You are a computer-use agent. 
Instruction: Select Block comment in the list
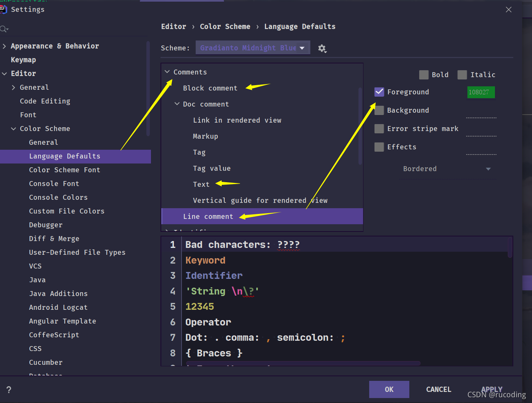tap(210, 88)
